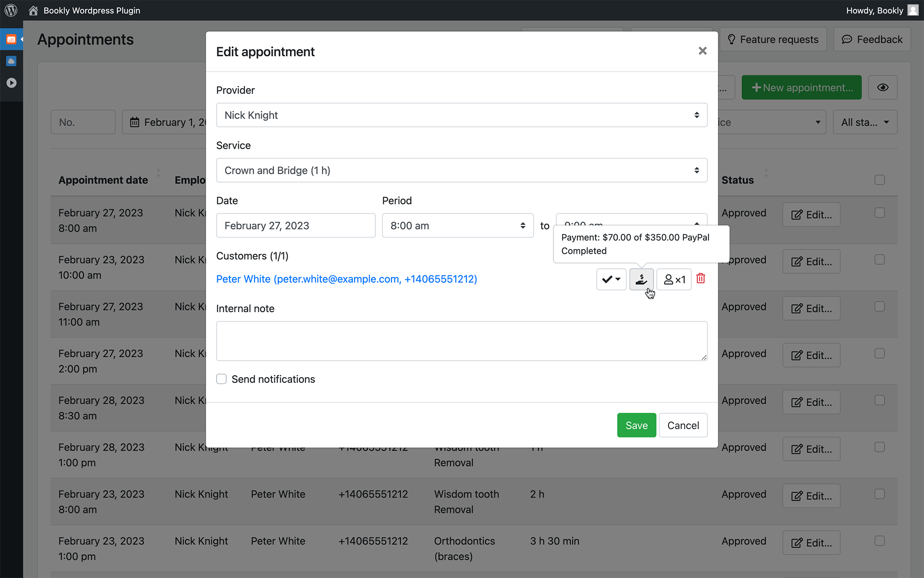The height and width of the screenshot is (578, 924).
Task: Click the green Save button
Action: click(x=636, y=425)
